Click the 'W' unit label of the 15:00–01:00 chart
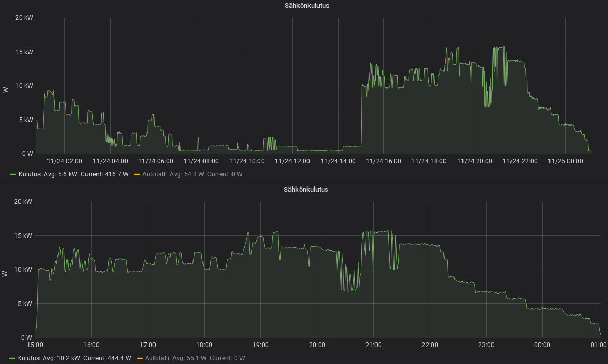The image size is (608, 364). [x=5, y=274]
